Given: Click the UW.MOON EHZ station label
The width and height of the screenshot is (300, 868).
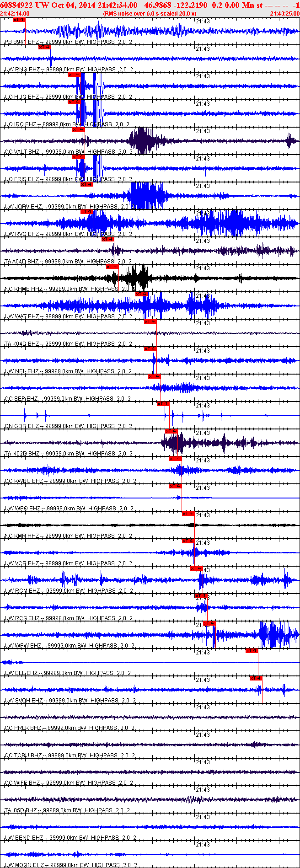Looking at the screenshot, I should tap(24, 865).
